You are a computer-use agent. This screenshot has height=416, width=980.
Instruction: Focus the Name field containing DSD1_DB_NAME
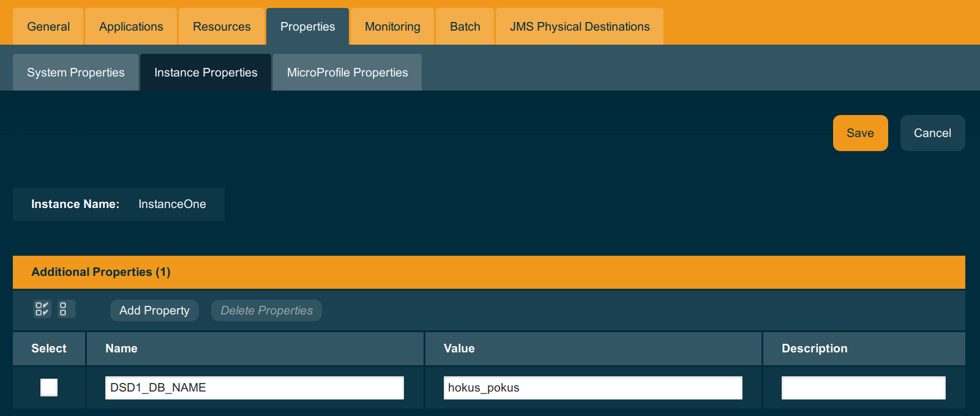point(254,388)
